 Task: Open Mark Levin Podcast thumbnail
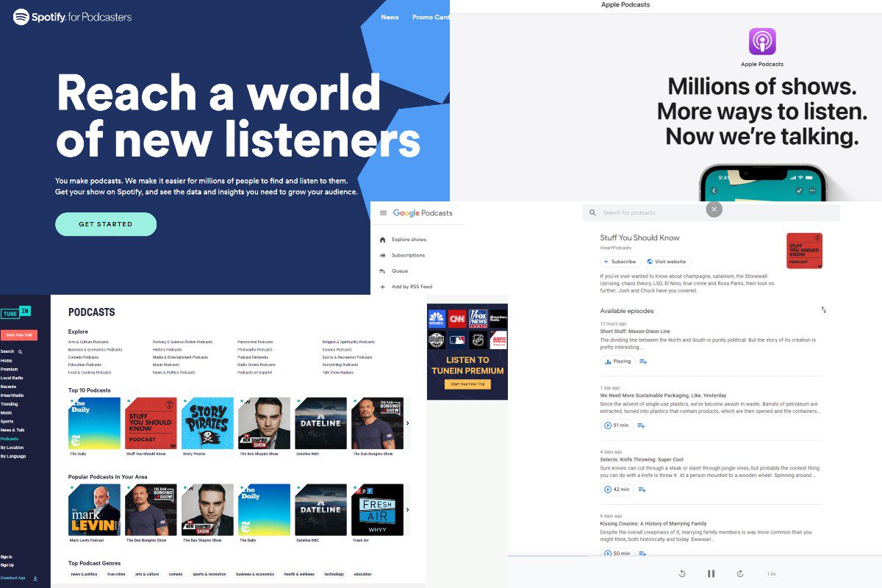[94, 509]
